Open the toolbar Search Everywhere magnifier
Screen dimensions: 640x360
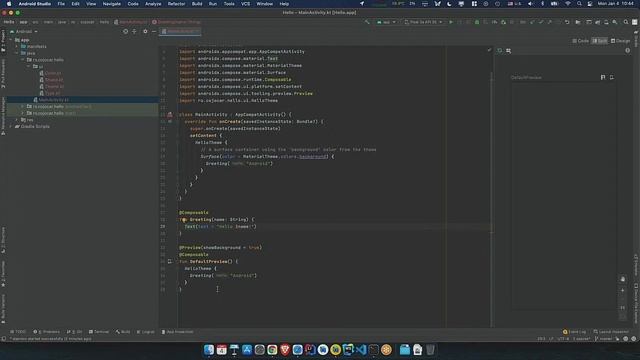click(626, 22)
